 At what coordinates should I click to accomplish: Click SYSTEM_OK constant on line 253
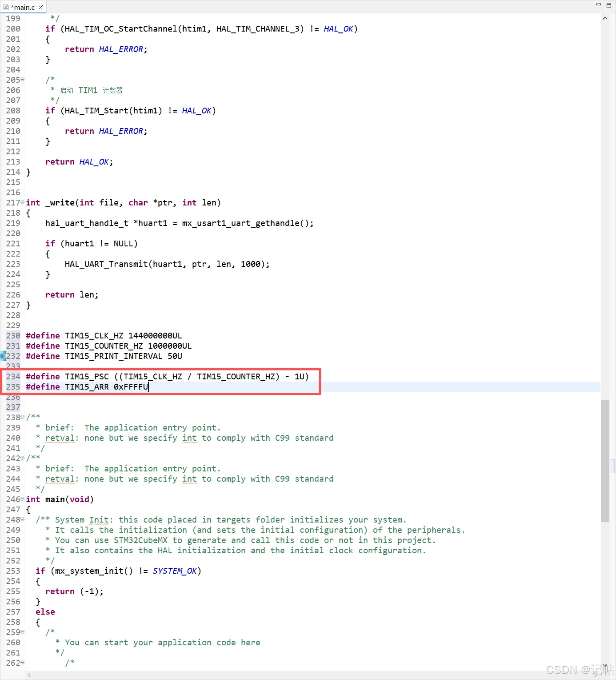click(x=175, y=571)
